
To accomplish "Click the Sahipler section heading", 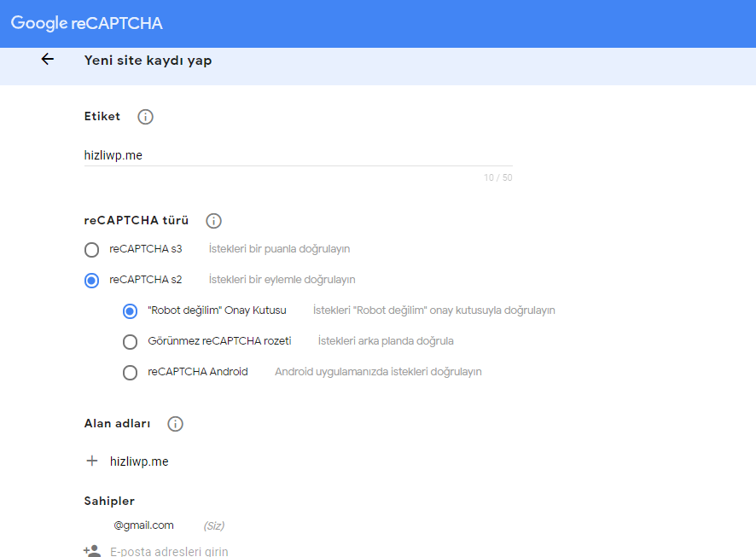I will click(109, 501).
